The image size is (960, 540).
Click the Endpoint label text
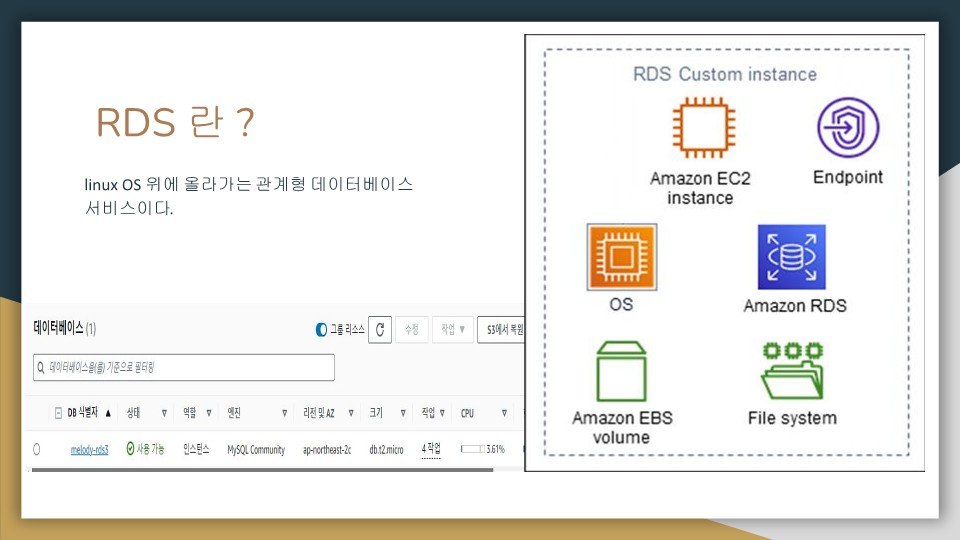click(848, 178)
